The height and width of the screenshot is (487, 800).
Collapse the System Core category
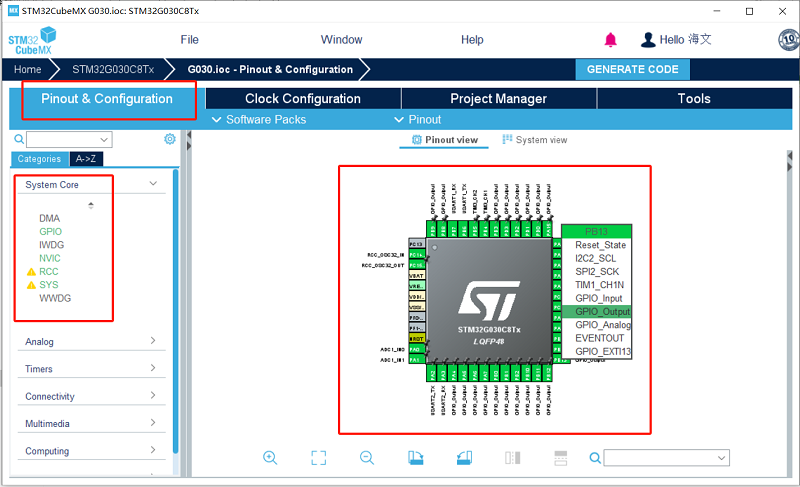pyautogui.click(x=152, y=184)
